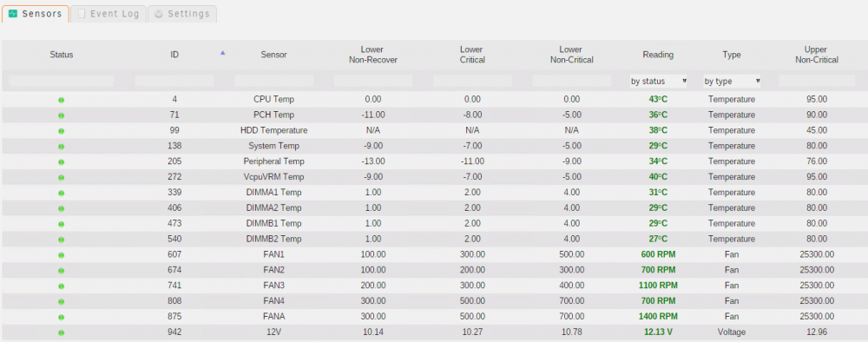The width and height of the screenshot is (868, 342).
Task: Click the status icon for FAN1
Action: coord(61,255)
